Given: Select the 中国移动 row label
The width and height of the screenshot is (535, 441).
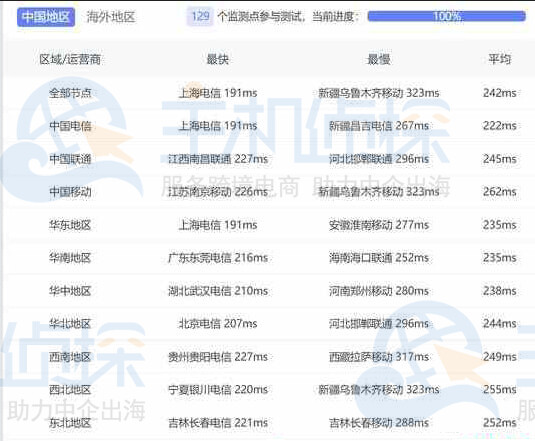Looking at the screenshot, I should [x=70, y=192].
